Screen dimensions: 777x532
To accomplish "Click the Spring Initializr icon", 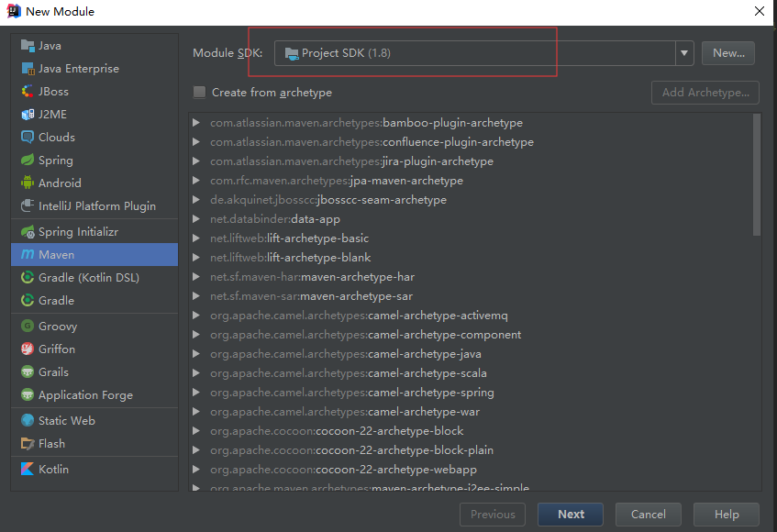I will pos(28,233).
